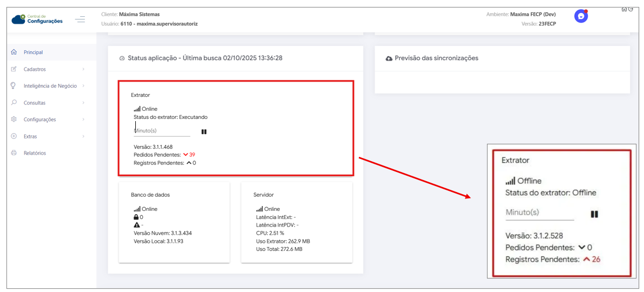Focus the Minuto(s) field under Executando status
The width and height of the screenshot is (644, 292).
pyautogui.click(x=162, y=131)
